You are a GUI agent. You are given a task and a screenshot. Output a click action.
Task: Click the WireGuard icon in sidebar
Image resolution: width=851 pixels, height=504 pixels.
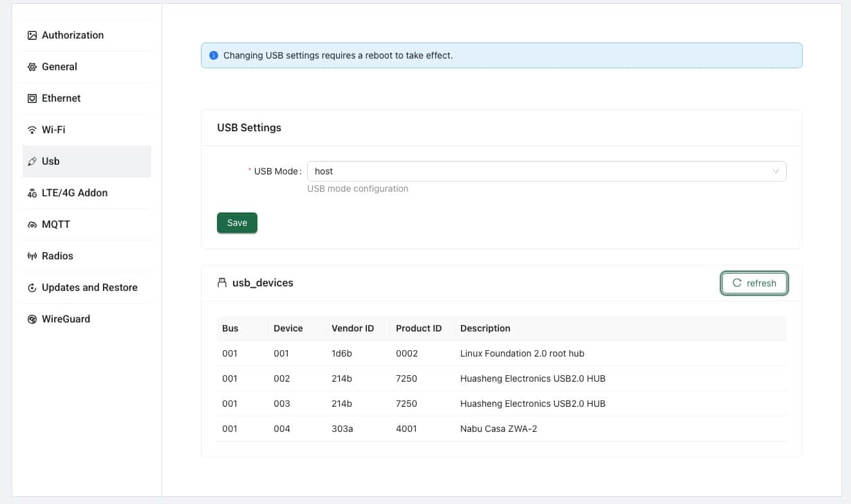(x=32, y=319)
